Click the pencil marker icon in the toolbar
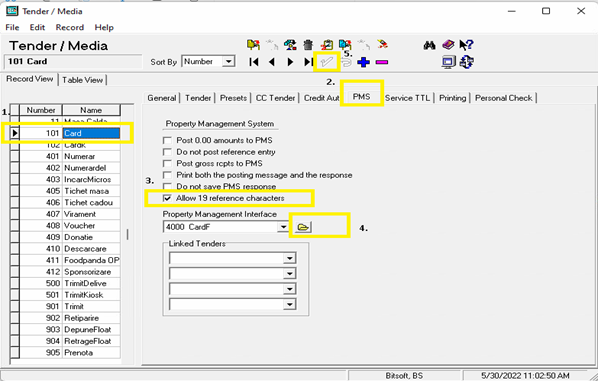Screen dimensions: 598x381 382,45
